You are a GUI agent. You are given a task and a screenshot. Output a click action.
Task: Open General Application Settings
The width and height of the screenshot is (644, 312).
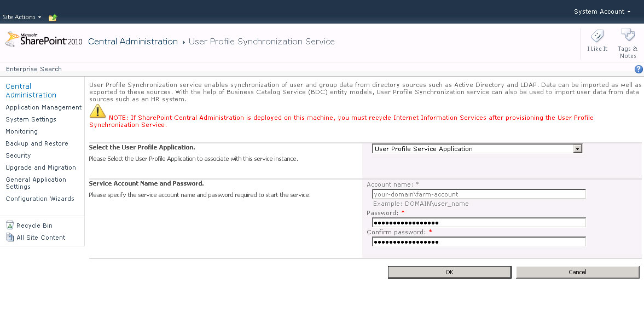[x=36, y=183]
